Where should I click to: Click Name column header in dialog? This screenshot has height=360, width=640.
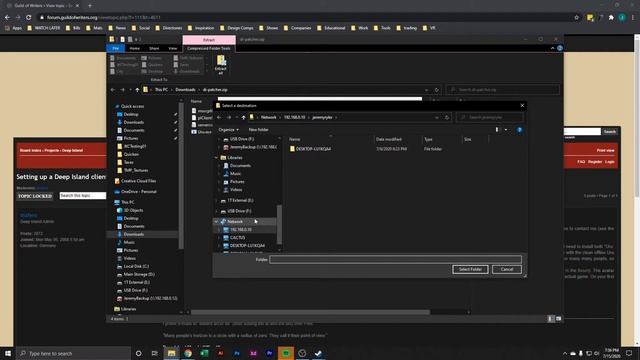pyautogui.click(x=295, y=140)
